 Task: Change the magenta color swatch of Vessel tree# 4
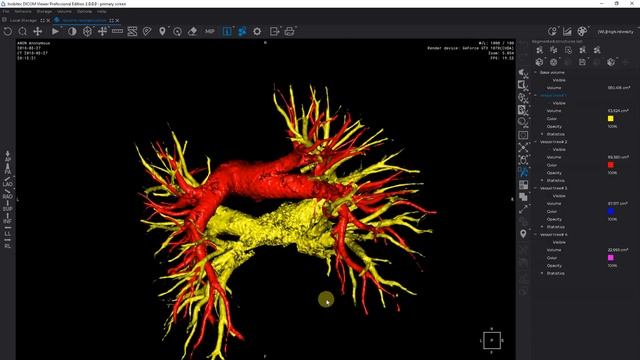(611, 258)
